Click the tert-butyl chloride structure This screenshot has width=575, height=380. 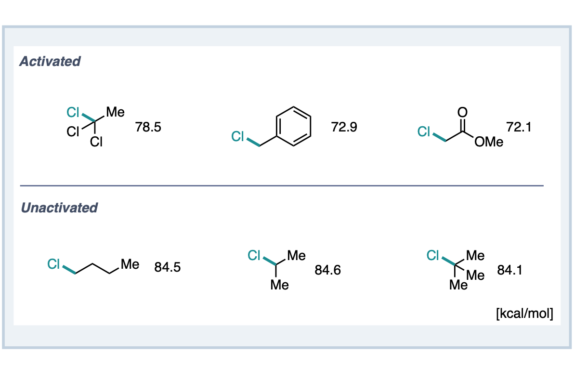pos(455,270)
